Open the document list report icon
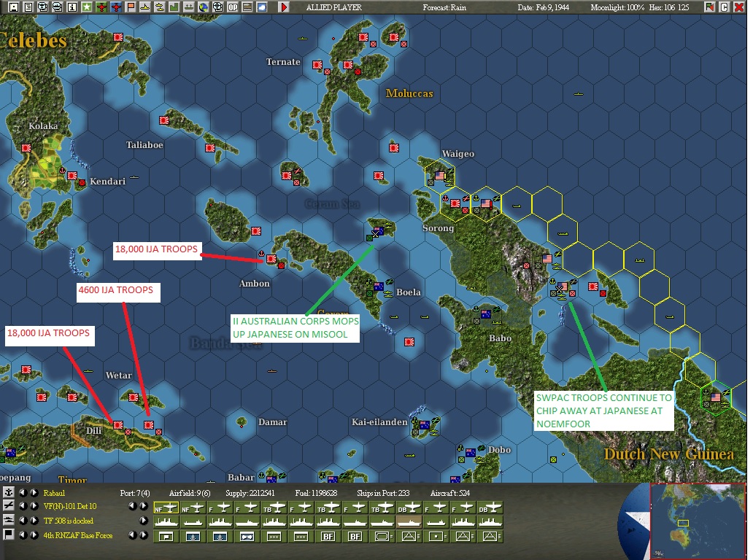 pyautogui.click(x=28, y=7)
